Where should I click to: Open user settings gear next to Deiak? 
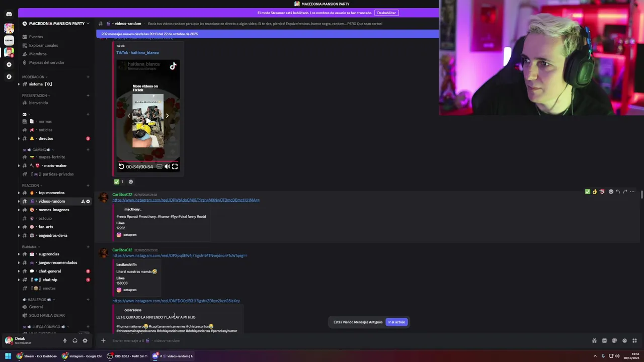click(85, 340)
